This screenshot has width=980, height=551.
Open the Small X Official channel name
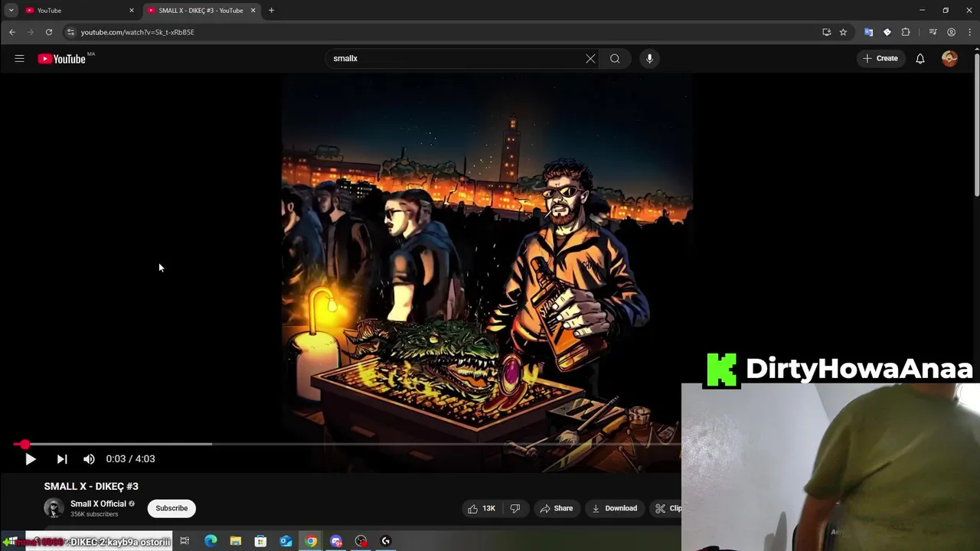point(98,504)
